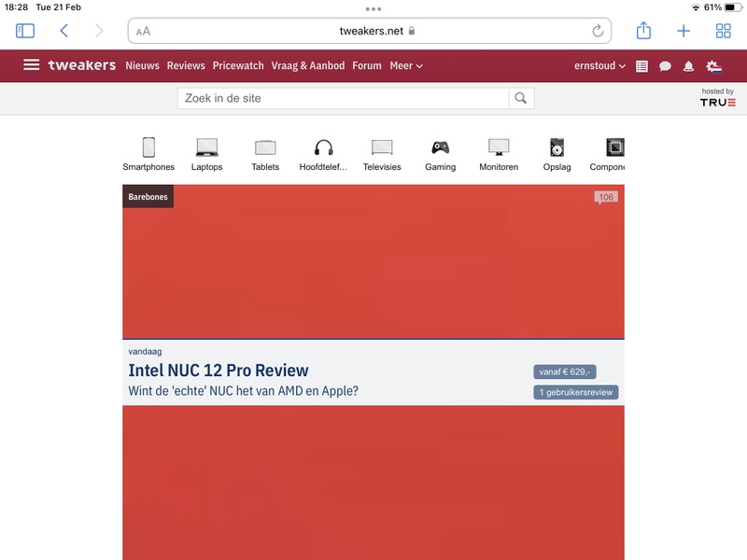Open the Barebones category tag
747x560 pixels.
(148, 197)
